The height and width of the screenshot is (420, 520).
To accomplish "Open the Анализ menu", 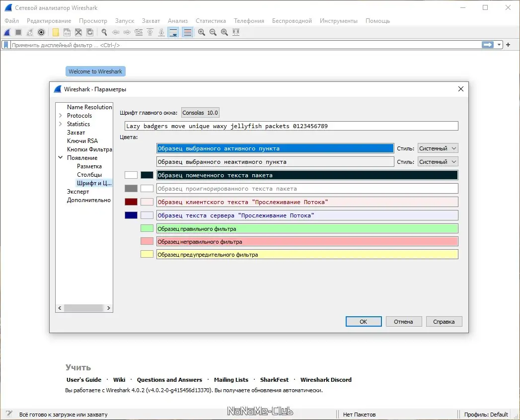I will tap(178, 20).
